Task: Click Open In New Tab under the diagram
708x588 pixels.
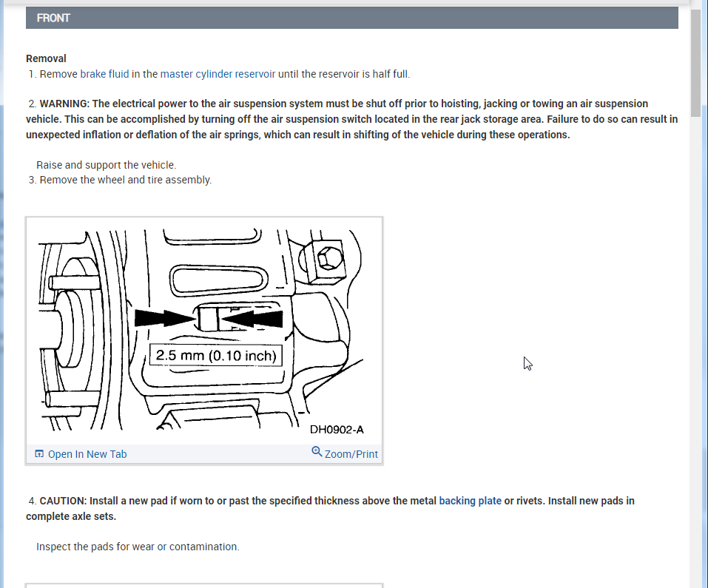Action: pos(87,454)
